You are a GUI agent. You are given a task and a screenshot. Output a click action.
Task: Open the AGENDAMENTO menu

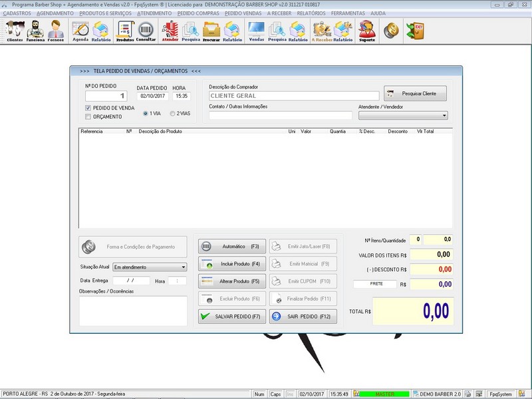pyautogui.click(x=55, y=13)
